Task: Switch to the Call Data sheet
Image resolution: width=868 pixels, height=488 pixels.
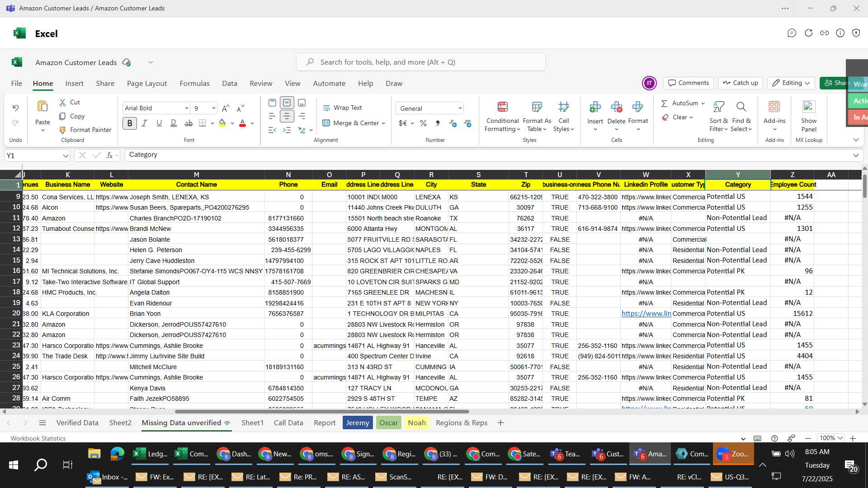Action: click(x=288, y=423)
